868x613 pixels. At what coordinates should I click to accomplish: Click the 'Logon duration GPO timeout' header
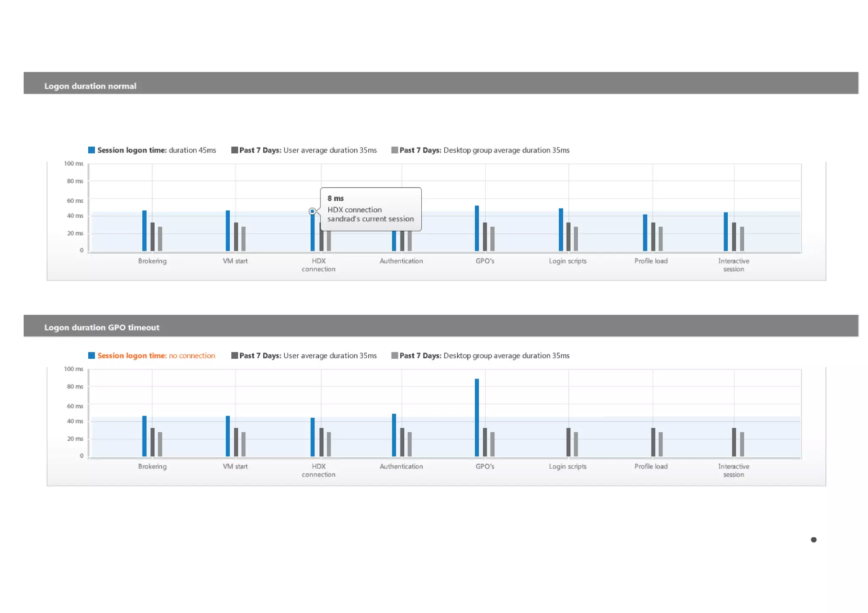tap(102, 327)
